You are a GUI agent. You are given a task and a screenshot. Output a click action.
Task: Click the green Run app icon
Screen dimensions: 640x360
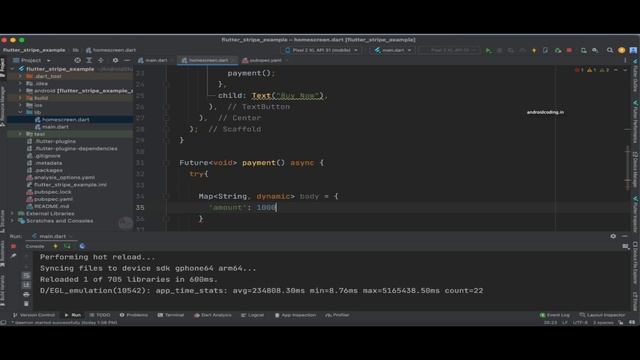[x=488, y=50]
